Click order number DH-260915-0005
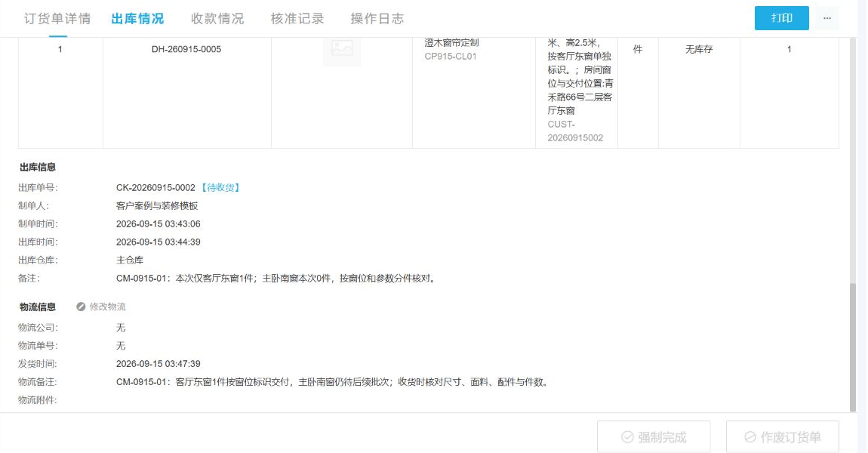 click(x=186, y=49)
